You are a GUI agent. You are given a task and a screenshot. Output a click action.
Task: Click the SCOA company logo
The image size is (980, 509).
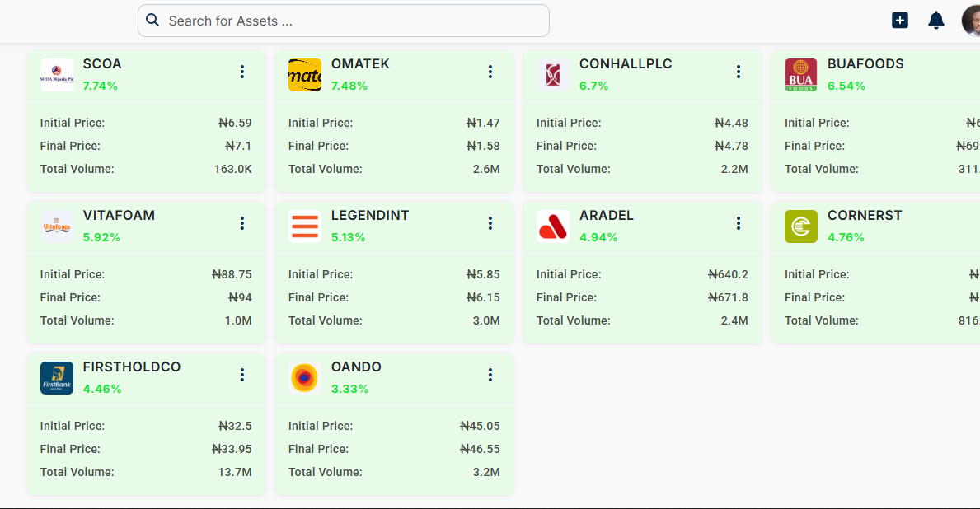pos(57,75)
